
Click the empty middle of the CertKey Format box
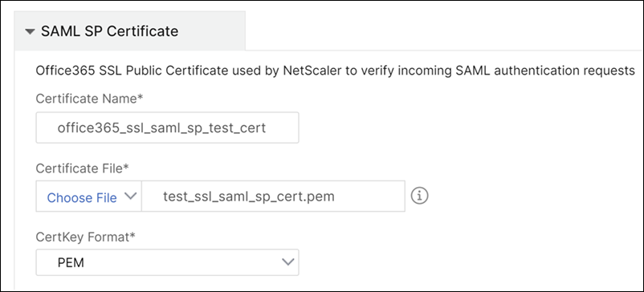click(x=181, y=262)
